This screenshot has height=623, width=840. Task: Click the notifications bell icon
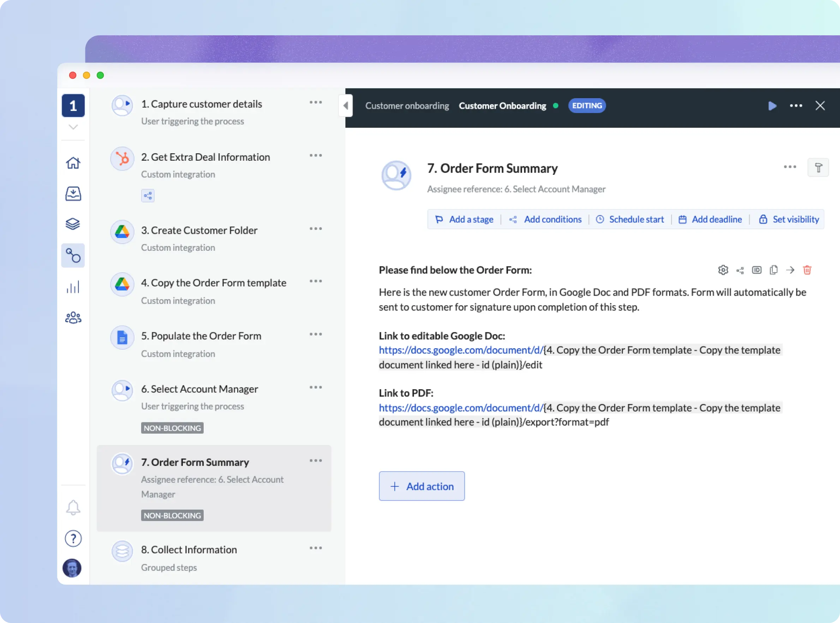[73, 507]
